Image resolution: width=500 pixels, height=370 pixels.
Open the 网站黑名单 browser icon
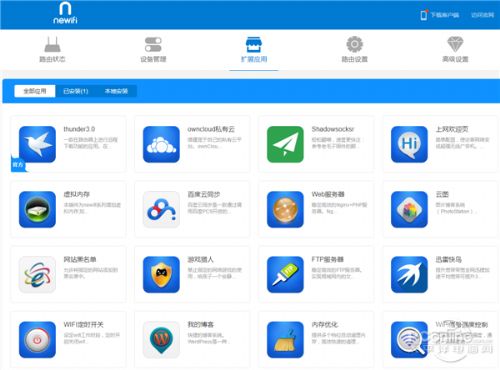(x=37, y=274)
